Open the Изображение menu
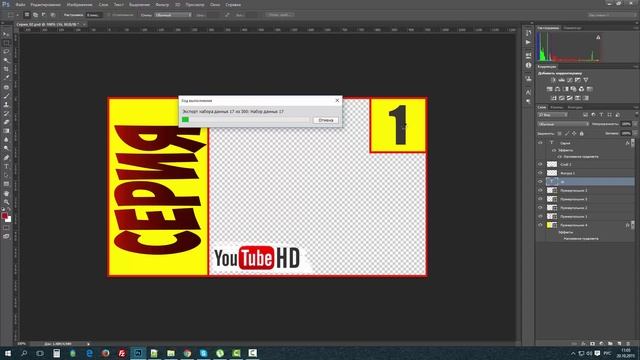Image resolution: width=640 pixels, height=360 pixels. coord(80,4)
